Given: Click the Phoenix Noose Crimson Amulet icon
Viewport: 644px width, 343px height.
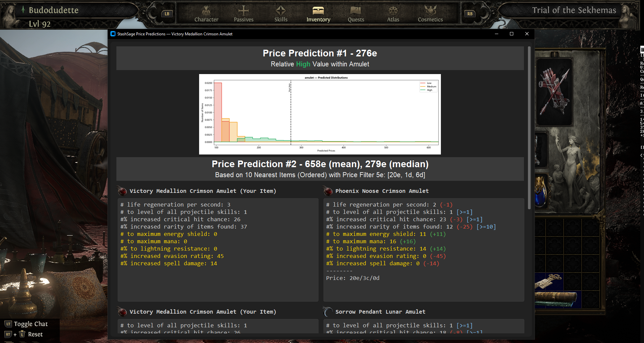Looking at the screenshot, I should point(328,191).
